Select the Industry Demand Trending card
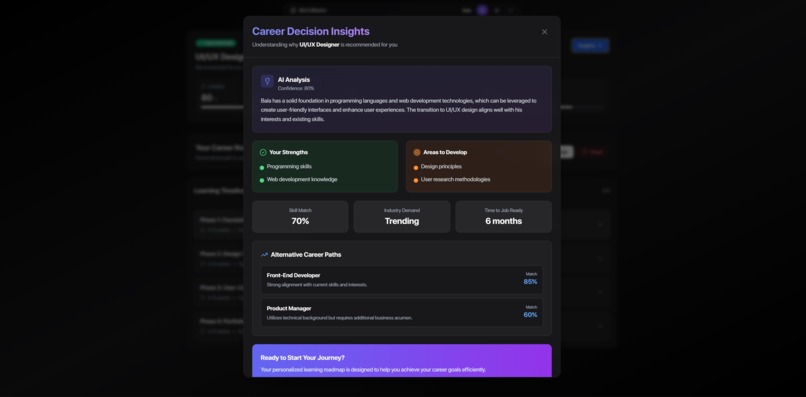The height and width of the screenshot is (397, 806). pos(402,217)
